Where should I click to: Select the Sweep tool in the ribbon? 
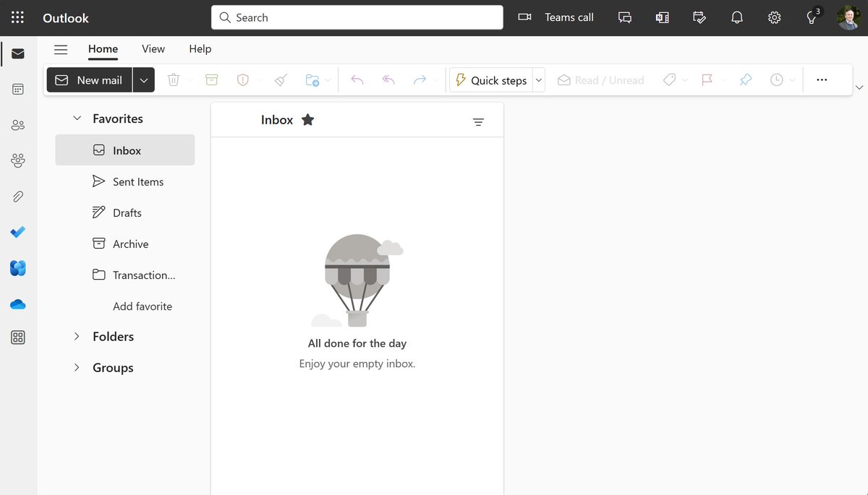tap(281, 79)
